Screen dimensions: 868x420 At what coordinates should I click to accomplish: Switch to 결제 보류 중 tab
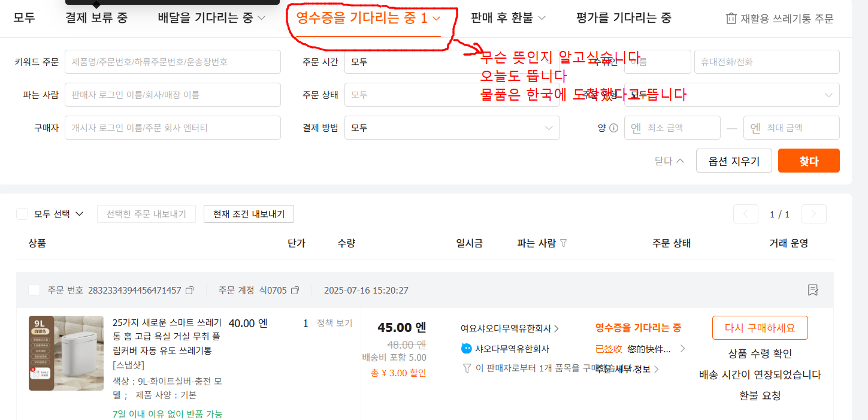tap(96, 18)
